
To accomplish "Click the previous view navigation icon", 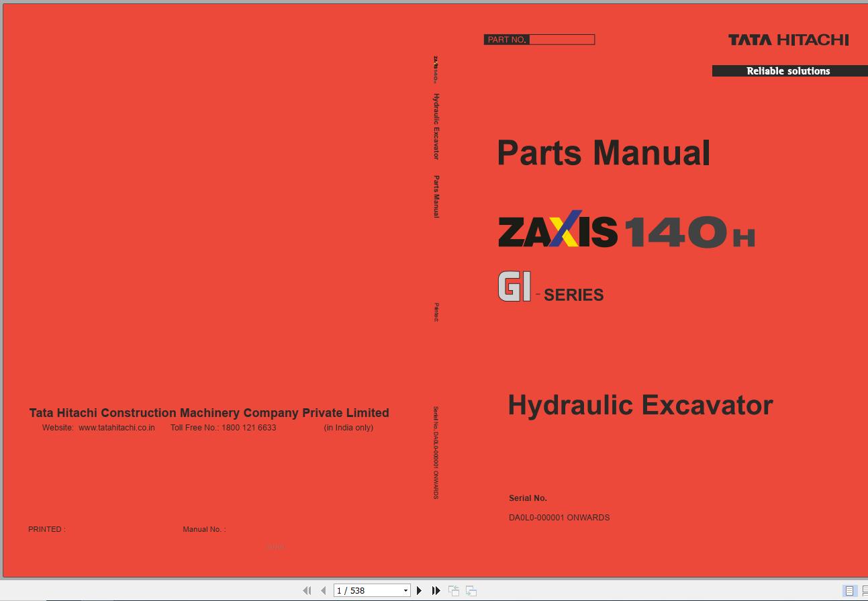I will tap(454, 591).
